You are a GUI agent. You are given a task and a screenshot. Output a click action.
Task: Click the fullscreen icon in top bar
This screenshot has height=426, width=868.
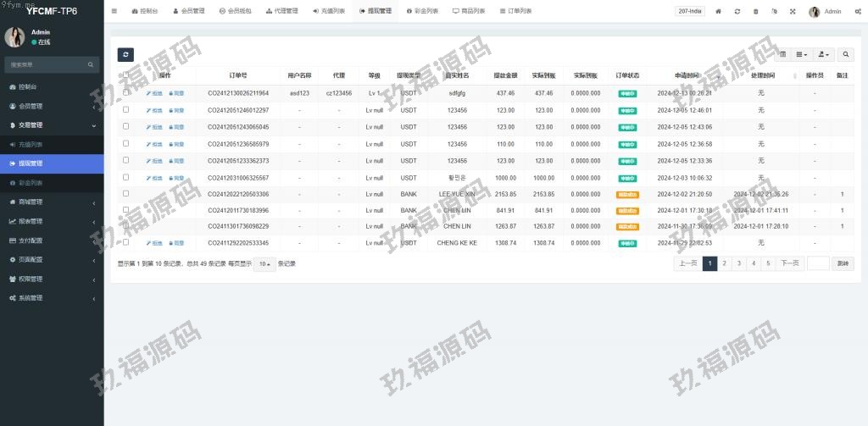[x=793, y=11]
